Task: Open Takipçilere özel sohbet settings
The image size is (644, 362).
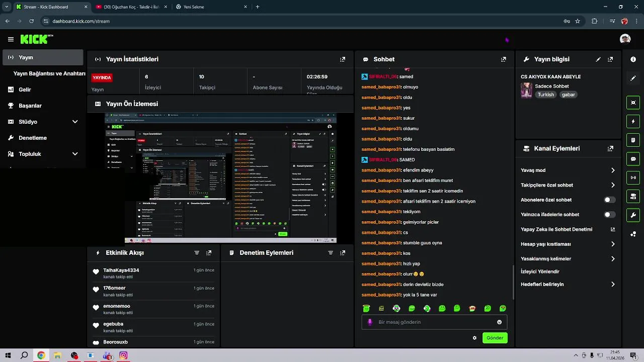Action: (568, 185)
